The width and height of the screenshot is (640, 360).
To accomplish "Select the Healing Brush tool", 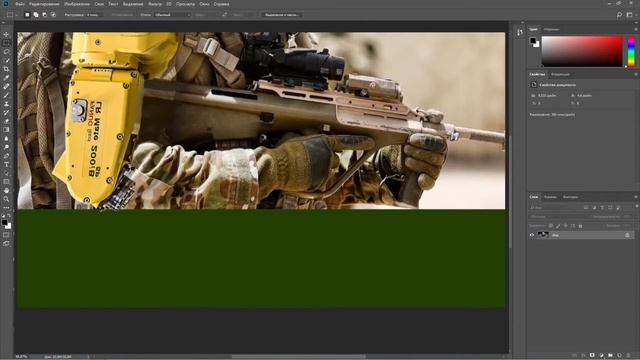I will [x=6, y=87].
